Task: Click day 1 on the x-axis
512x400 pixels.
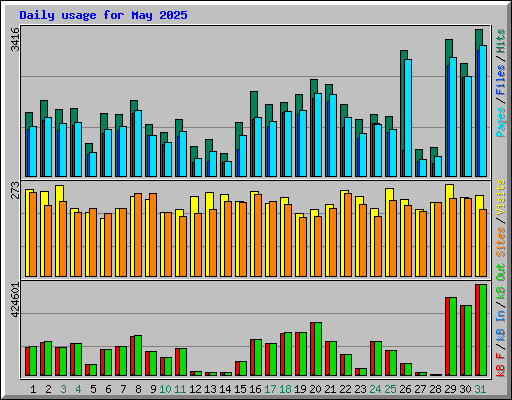Action: click(x=33, y=389)
